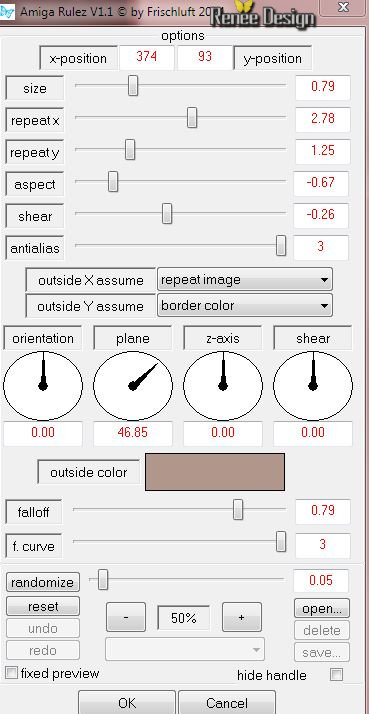This screenshot has height=714, width=369.
Task: Click the size slider handle
Action: tap(133, 86)
